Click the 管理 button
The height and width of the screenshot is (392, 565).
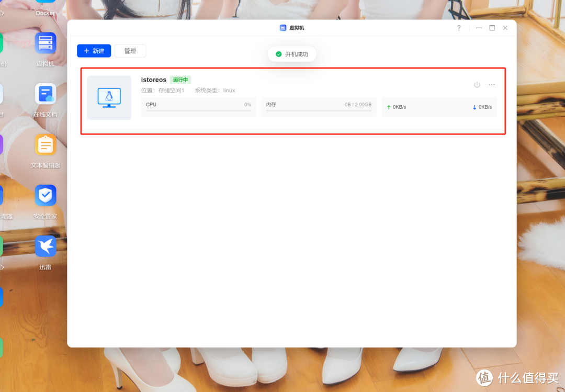130,51
